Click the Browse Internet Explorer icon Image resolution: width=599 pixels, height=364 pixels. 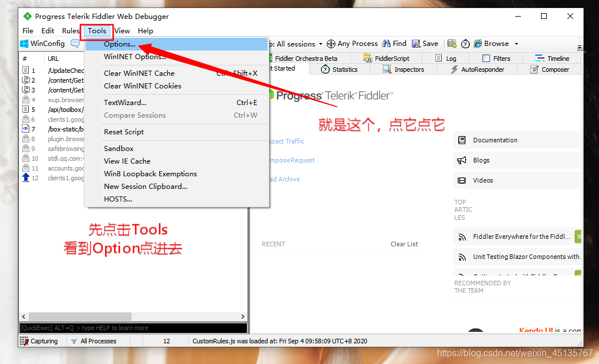477,44
